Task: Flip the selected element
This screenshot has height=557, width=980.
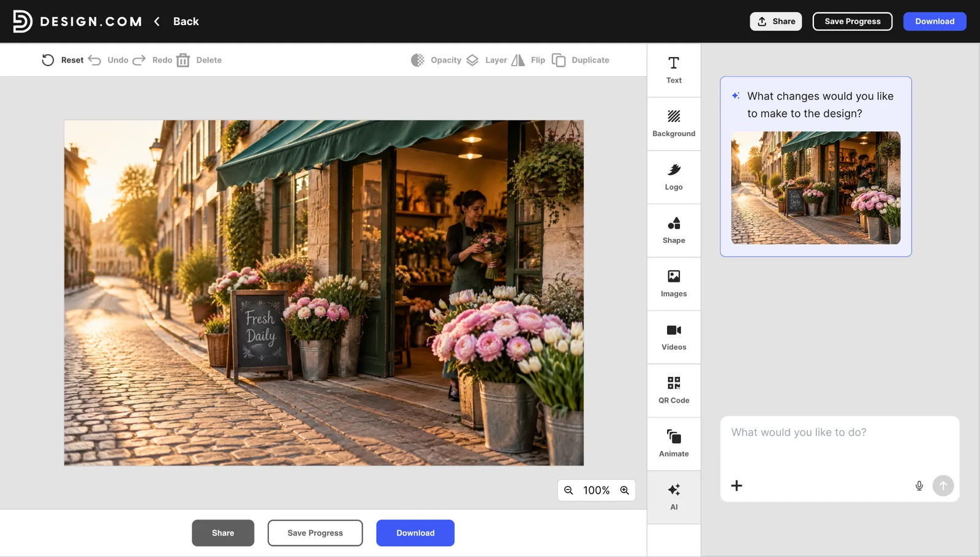Action: [528, 60]
